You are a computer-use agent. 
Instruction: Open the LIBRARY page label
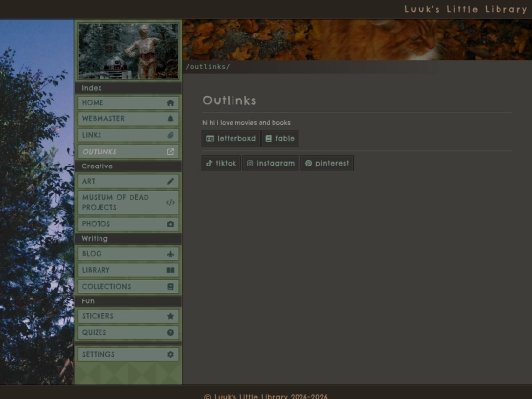[x=96, y=270]
